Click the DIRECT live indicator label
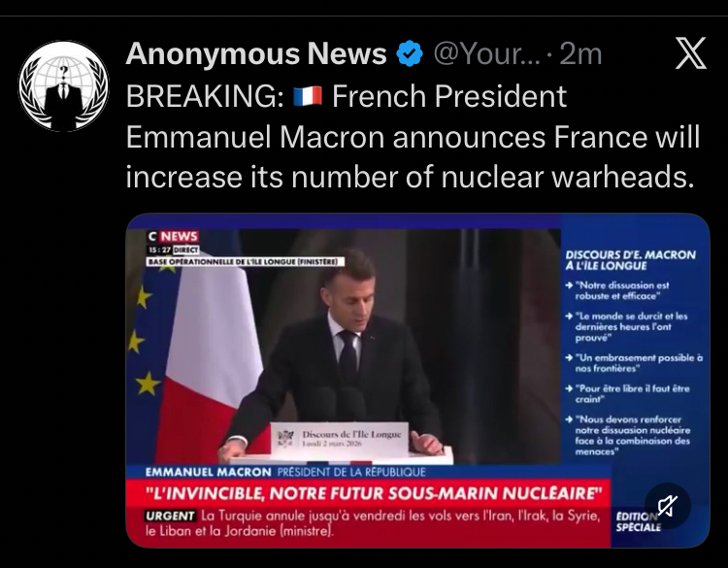The height and width of the screenshot is (568, 728). click(185, 250)
